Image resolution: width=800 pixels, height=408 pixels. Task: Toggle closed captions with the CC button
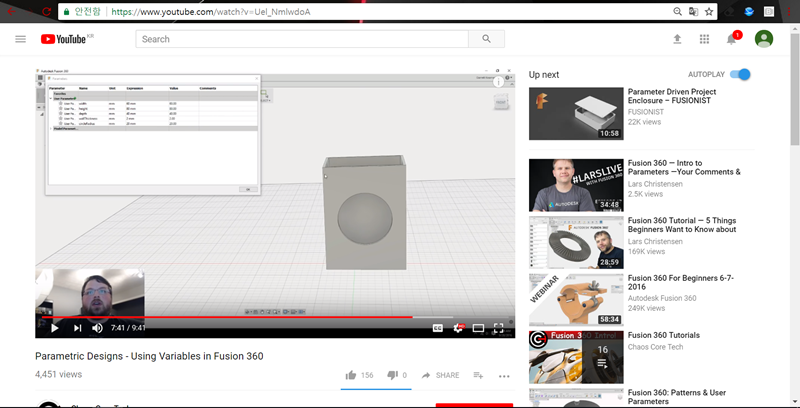[437, 328]
